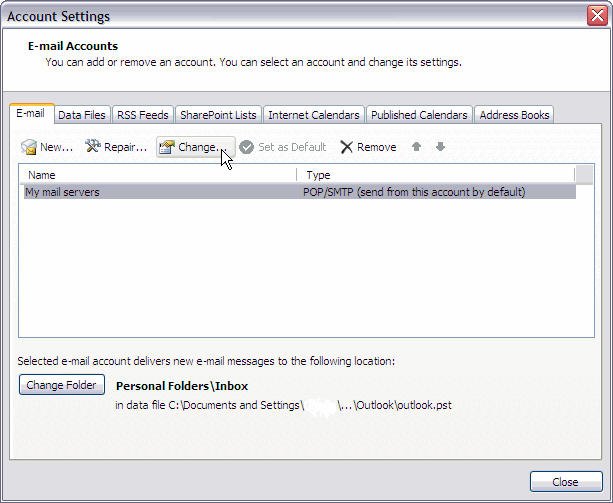Screen dimensions: 613x503
Task: Click the New account envelope icon
Action: point(29,147)
